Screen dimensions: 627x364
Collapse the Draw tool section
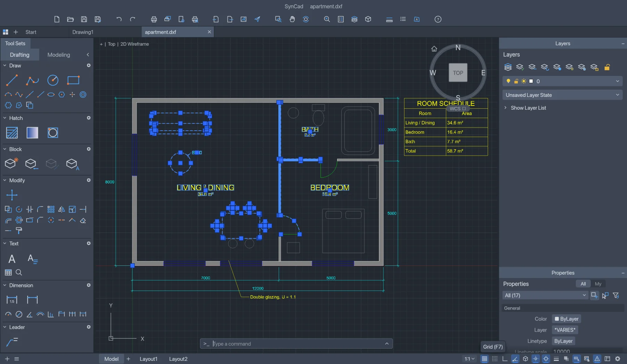point(5,65)
